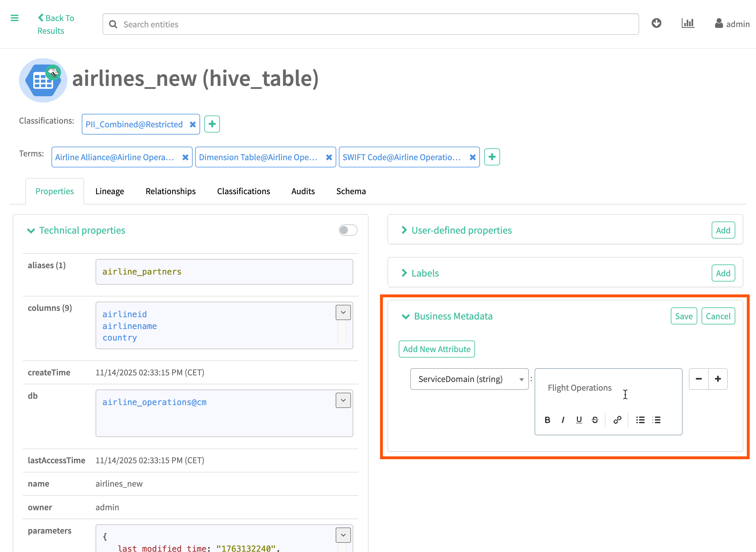Image resolution: width=756 pixels, height=552 pixels.
Task: Save the Business Metadata changes
Action: (683, 316)
